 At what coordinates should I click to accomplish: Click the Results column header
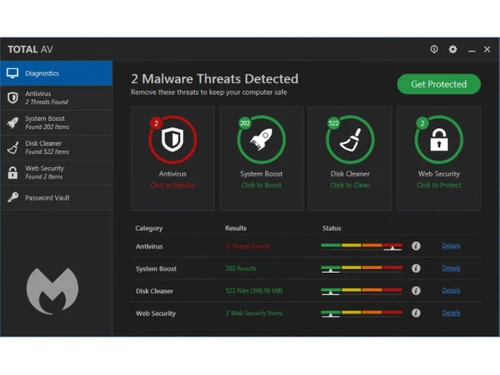coord(236,228)
